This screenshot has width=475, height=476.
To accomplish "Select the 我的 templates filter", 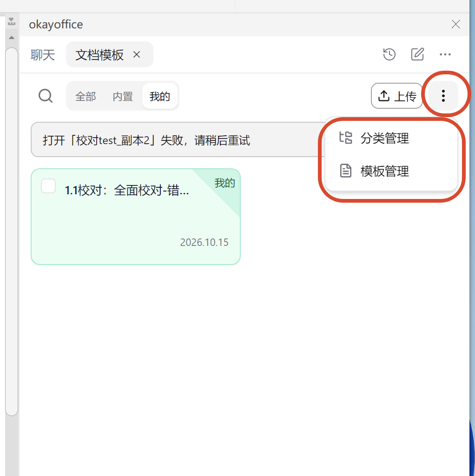I will click(159, 96).
